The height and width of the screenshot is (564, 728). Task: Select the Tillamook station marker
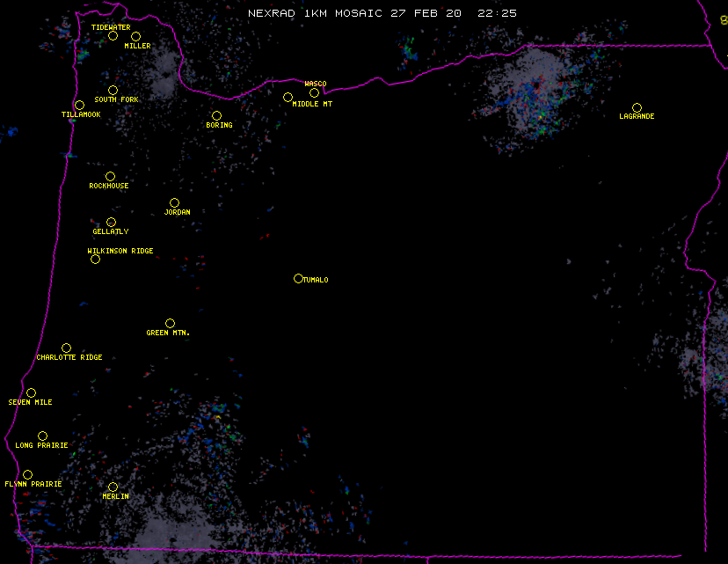pyautogui.click(x=79, y=106)
